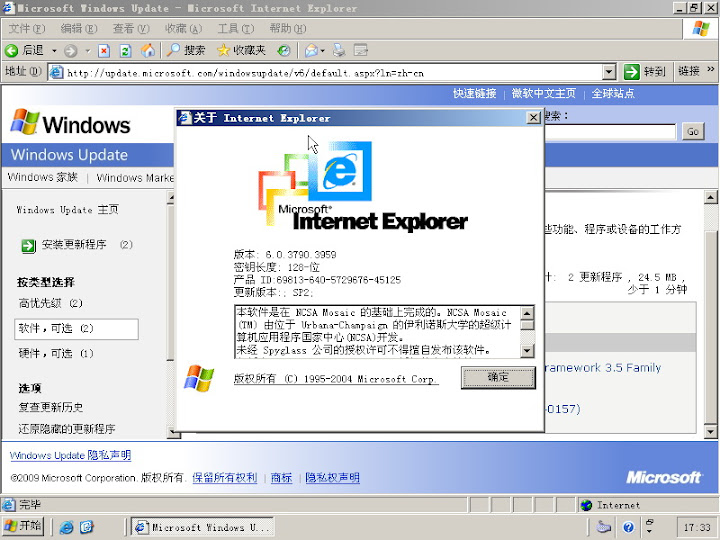Open Windows Update privacy statement (隐私声明) link

(x=70, y=455)
